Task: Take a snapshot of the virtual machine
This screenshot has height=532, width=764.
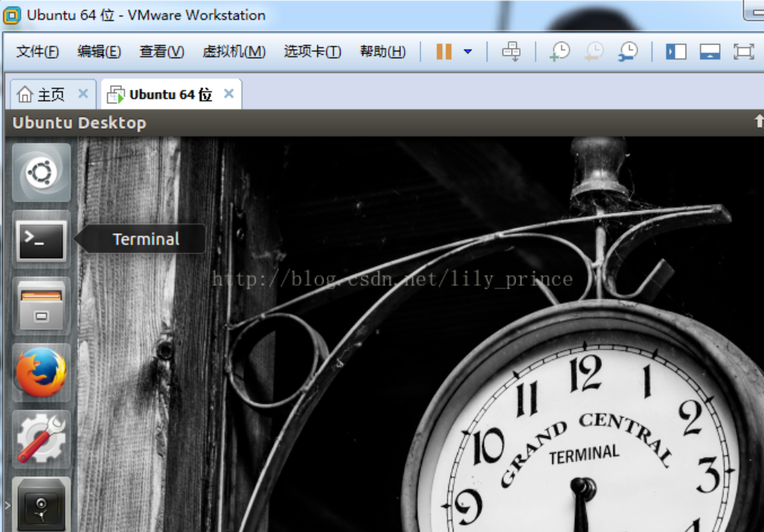Action: (x=558, y=51)
